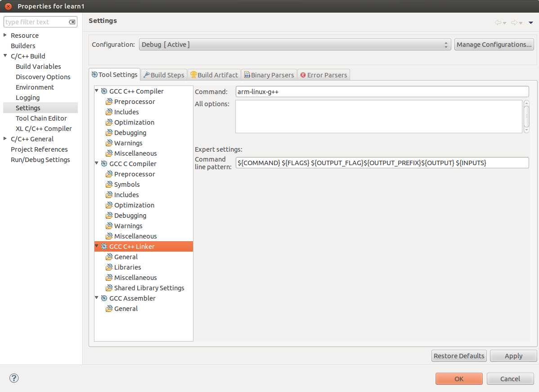Select XL C/C++ Compiler item
Image resolution: width=539 pixels, height=392 pixels.
coord(44,129)
